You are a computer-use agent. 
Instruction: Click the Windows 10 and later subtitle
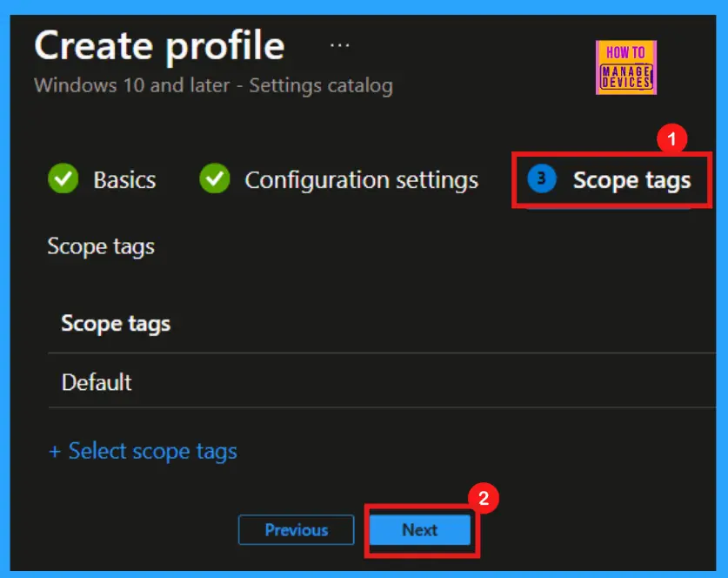pyautogui.click(x=214, y=85)
